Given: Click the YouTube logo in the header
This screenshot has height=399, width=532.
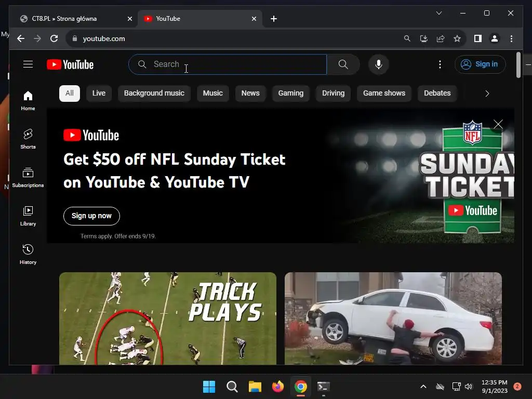Looking at the screenshot, I should [x=70, y=64].
